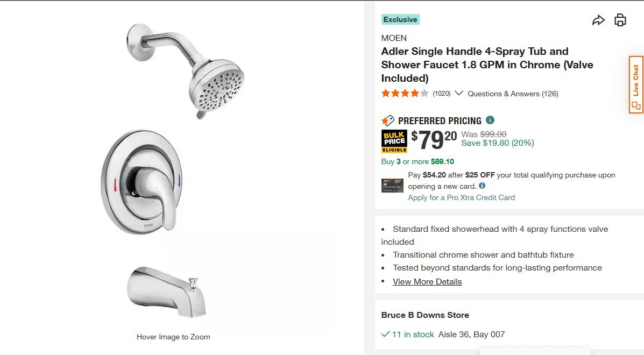Click the MOEN brand name

(394, 38)
